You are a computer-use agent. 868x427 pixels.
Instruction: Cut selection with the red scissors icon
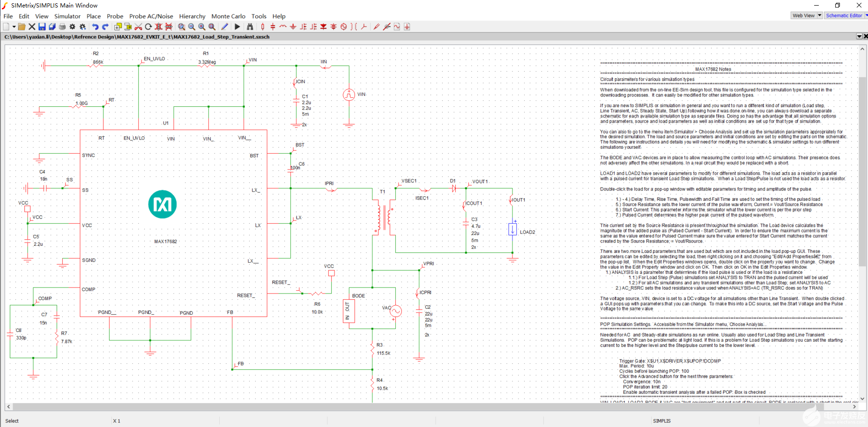(x=138, y=27)
